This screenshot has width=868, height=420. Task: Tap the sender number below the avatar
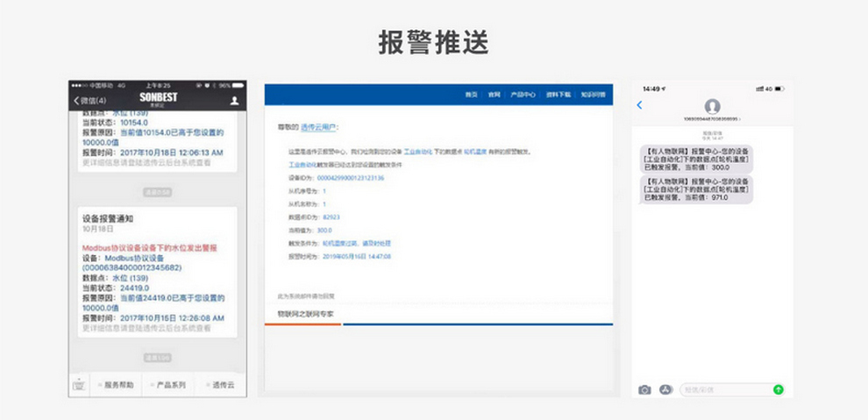pyautogui.click(x=712, y=119)
